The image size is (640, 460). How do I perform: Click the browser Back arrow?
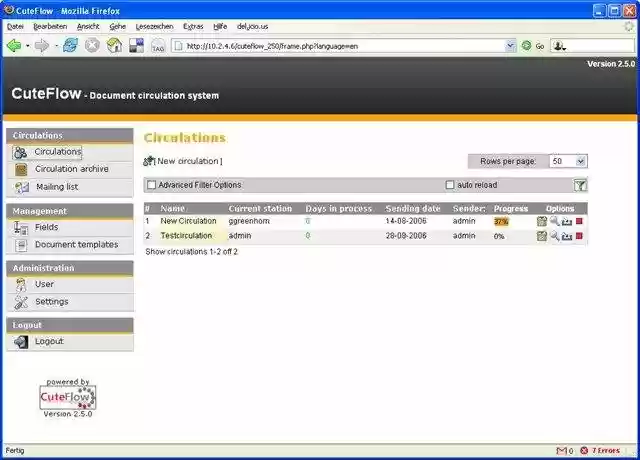click(14, 45)
